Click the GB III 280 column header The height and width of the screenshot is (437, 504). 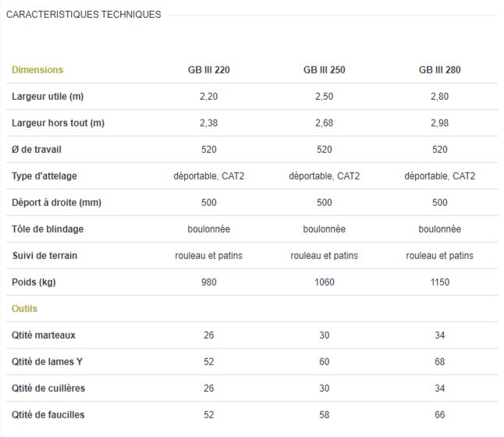439,69
